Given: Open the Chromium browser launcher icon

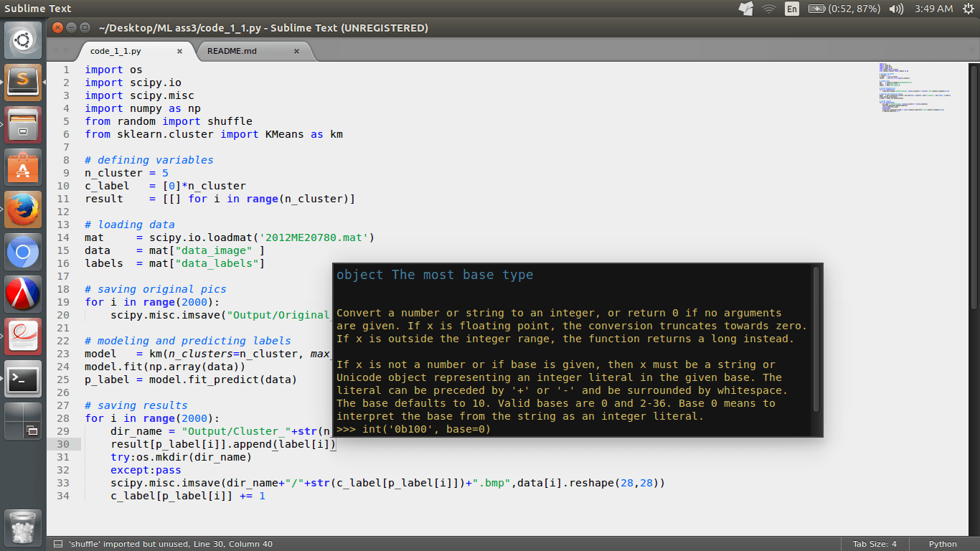Looking at the screenshot, I should pos(23,252).
